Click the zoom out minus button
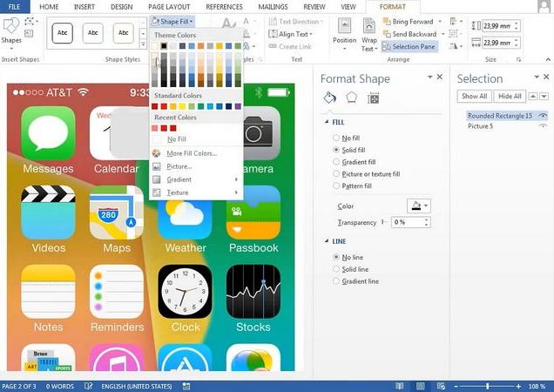The image size is (554, 392). coord(456,387)
